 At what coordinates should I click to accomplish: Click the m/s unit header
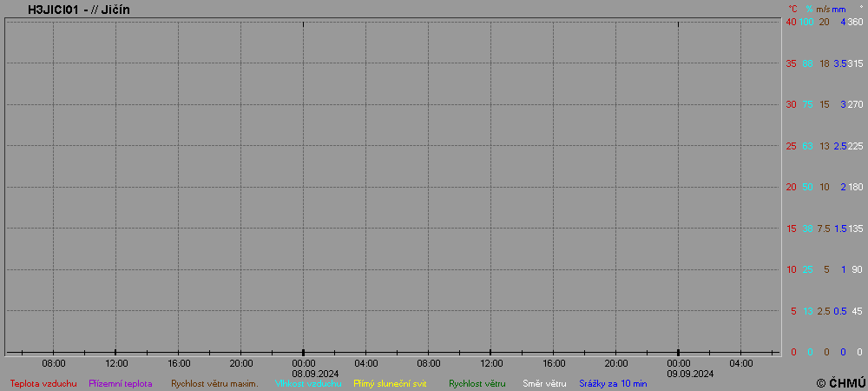[x=823, y=9]
